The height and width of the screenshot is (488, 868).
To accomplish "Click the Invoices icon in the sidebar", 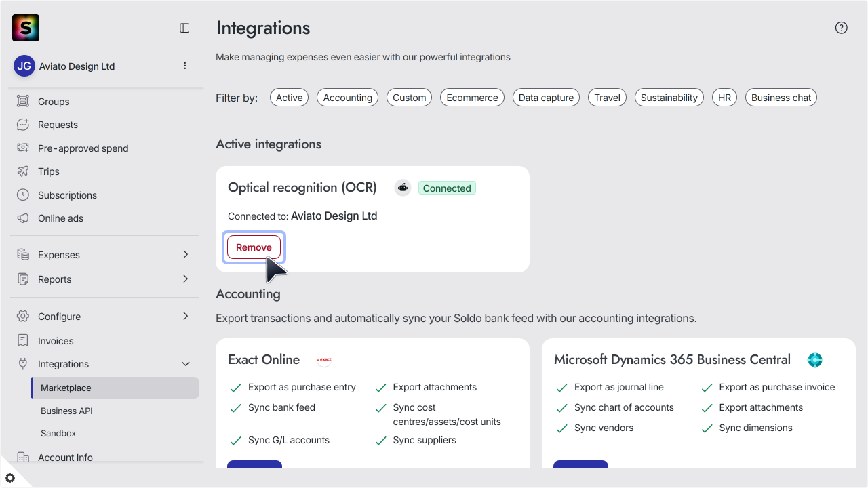I will [23, 340].
